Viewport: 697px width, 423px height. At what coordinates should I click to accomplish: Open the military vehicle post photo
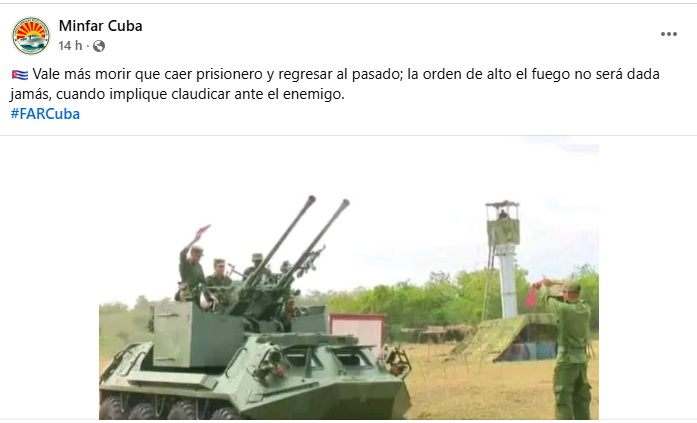(x=348, y=278)
